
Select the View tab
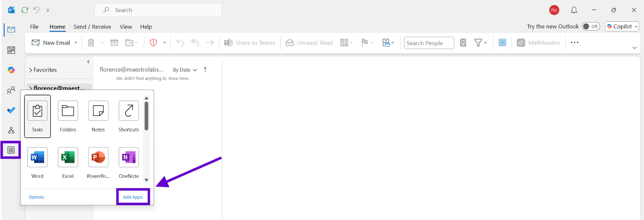pyautogui.click(x=126, y=27)
